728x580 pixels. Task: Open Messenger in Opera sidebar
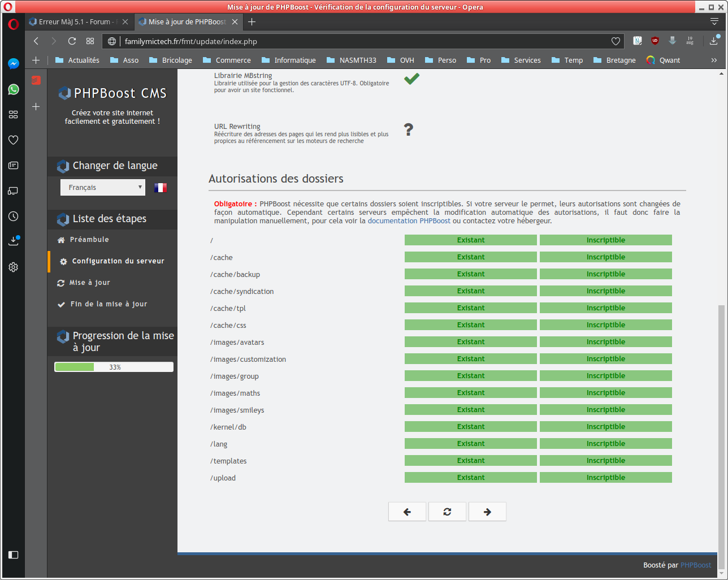pos(14,64)
